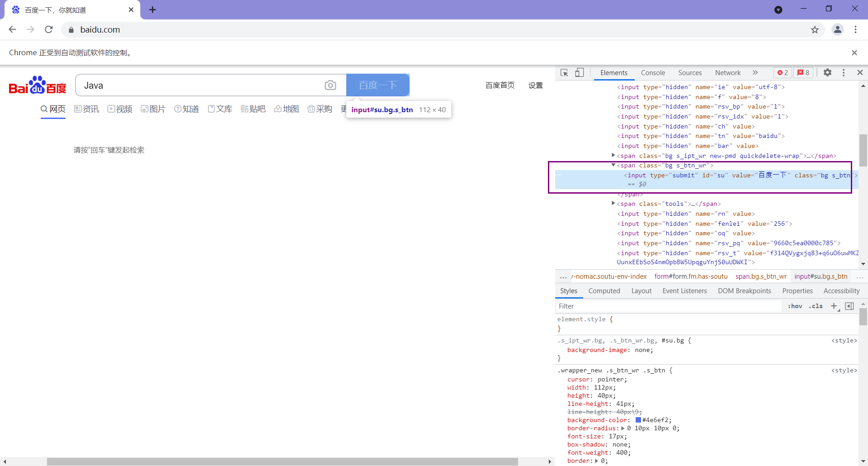
Task: Open the Layout pane tab
Action: (x=642, y=291)
